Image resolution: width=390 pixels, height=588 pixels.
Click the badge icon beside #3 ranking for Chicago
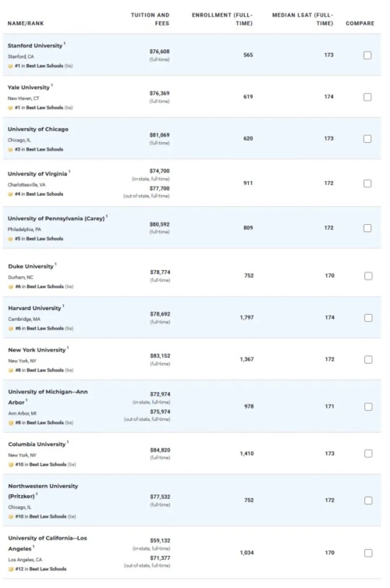(x=10, y=149)
